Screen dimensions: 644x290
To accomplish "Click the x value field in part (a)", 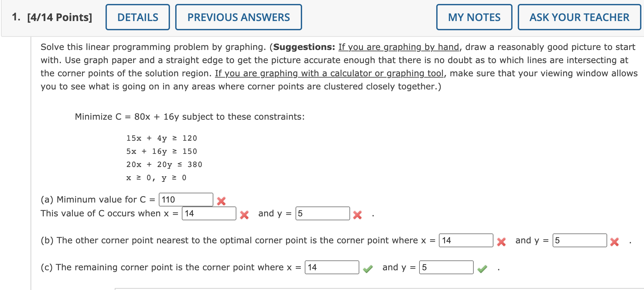I will [x=209, y=214].
